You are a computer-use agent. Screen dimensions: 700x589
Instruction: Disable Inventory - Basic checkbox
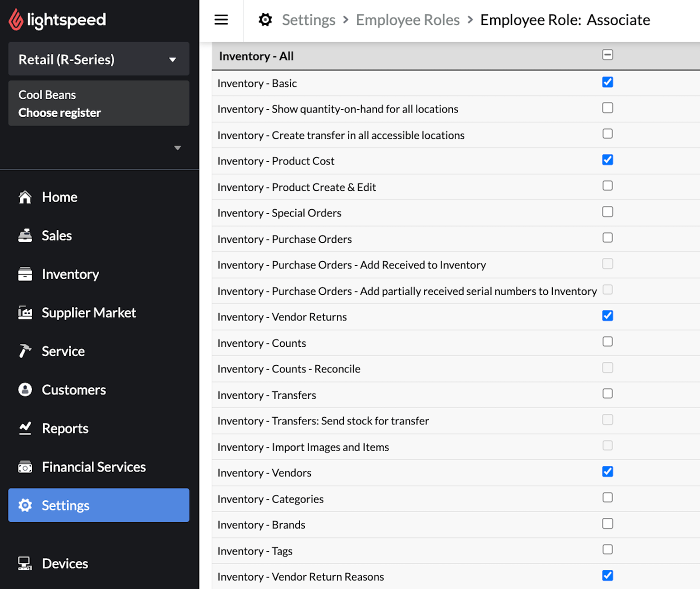click(607, 82)
